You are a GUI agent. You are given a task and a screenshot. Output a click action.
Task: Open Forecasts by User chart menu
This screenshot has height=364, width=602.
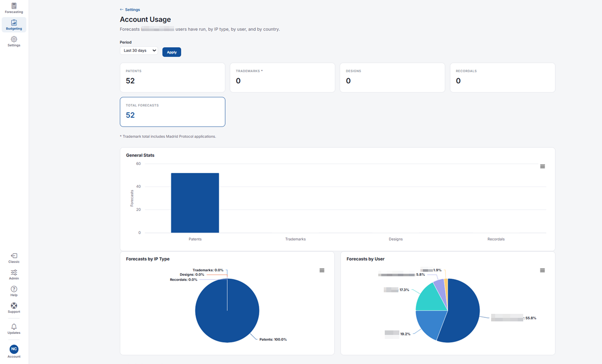pos(542,270)
